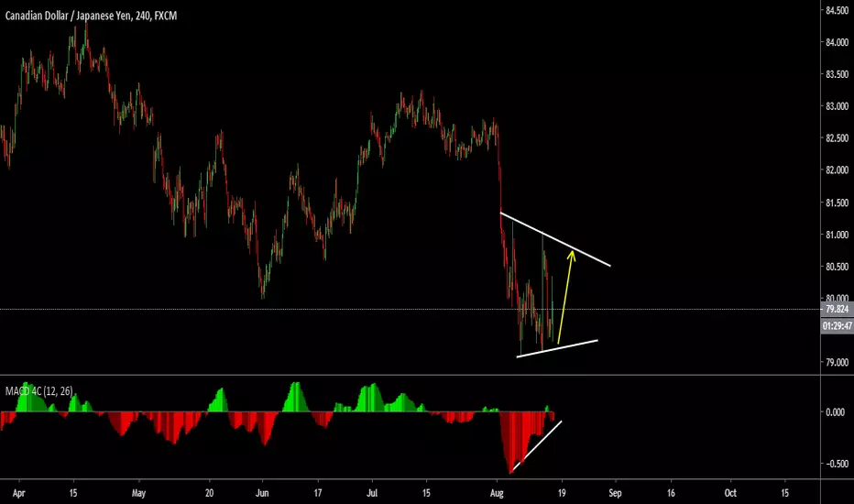Screen dimensions: 854x504
Task: Click the Jun date label on time axis
Action: click(x=262, y=493)
